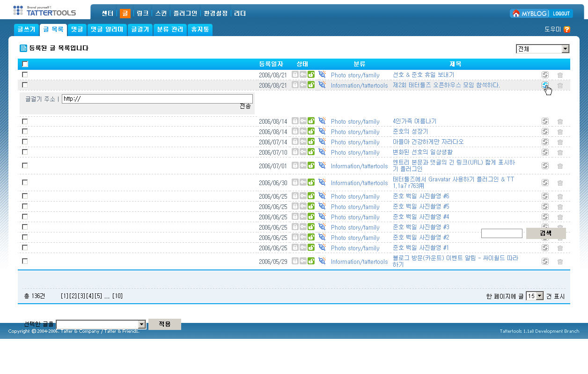Screen dimensions: 588x374
Task: Click trash icon for '준호 백일 사진촬영 #6'
Action: pyautogui.click(x=560, y=196)
